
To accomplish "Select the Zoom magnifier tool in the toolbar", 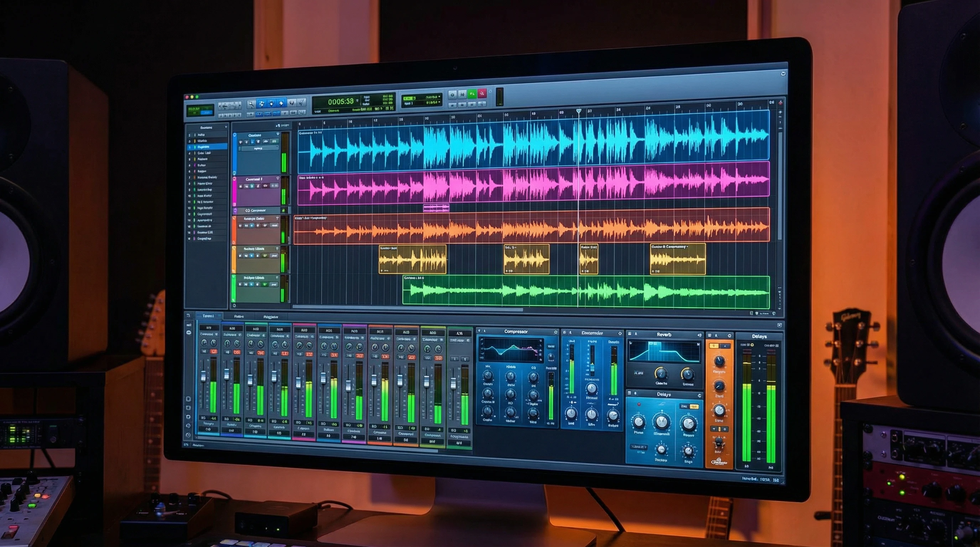I will click(251, 104).
